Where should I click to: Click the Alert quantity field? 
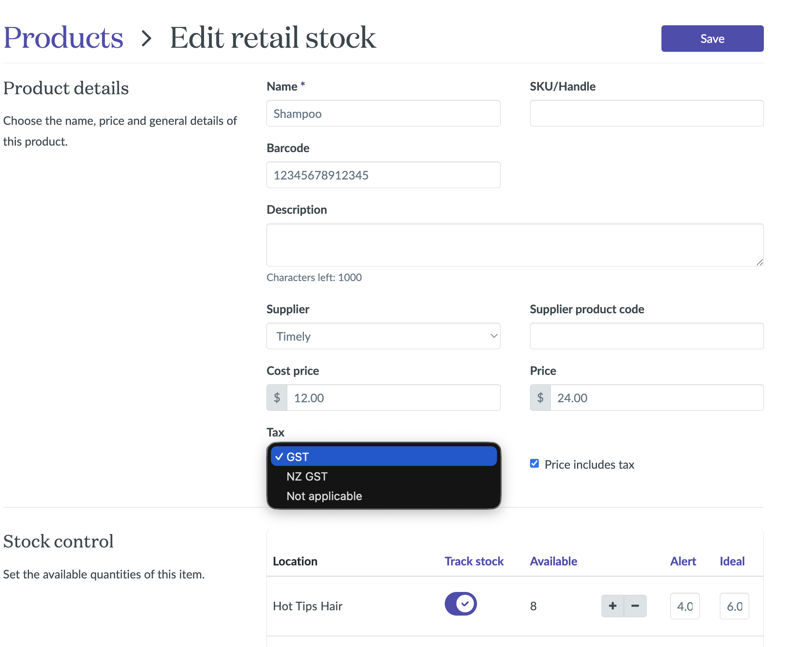tap(684, 606)
